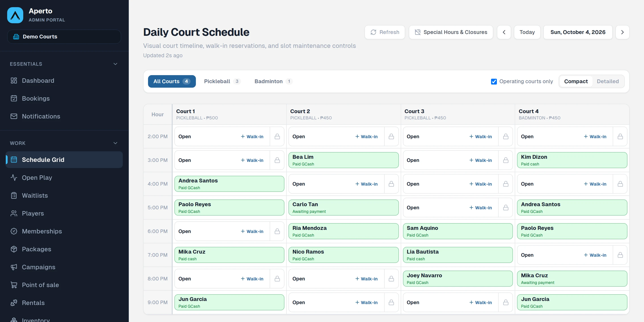Collapse the Work section chevron

coord(115,143)
